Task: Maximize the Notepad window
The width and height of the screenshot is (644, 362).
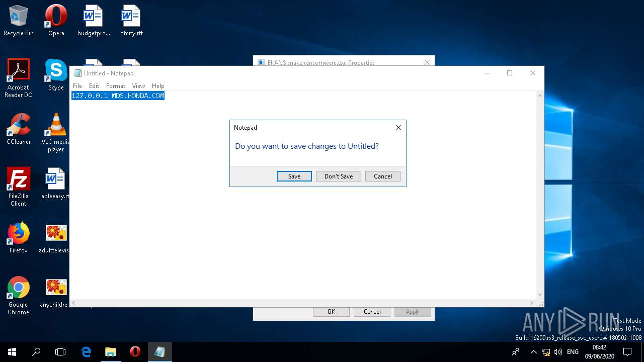Action: pos(510,73)
